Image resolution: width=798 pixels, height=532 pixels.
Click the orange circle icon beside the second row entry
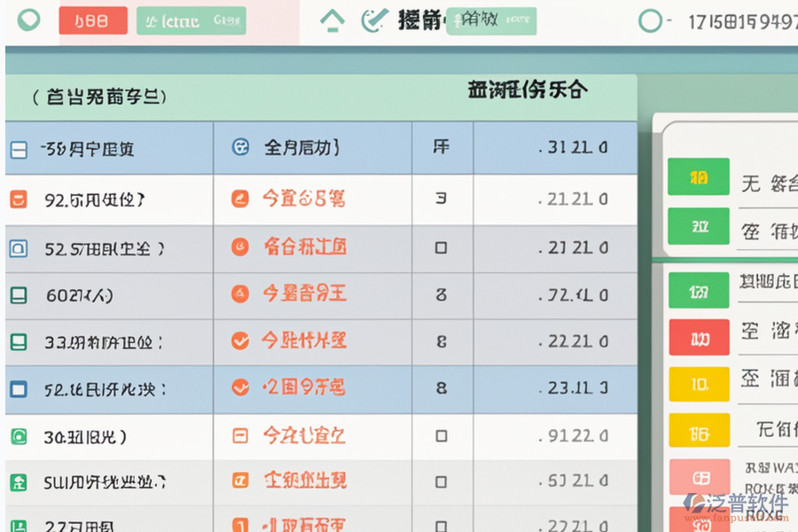(239, 199)
